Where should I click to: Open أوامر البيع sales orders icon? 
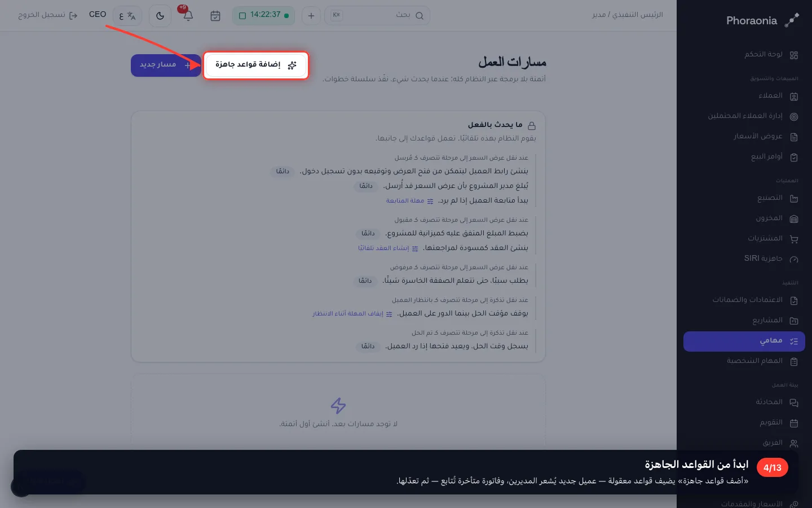point(794,157)
